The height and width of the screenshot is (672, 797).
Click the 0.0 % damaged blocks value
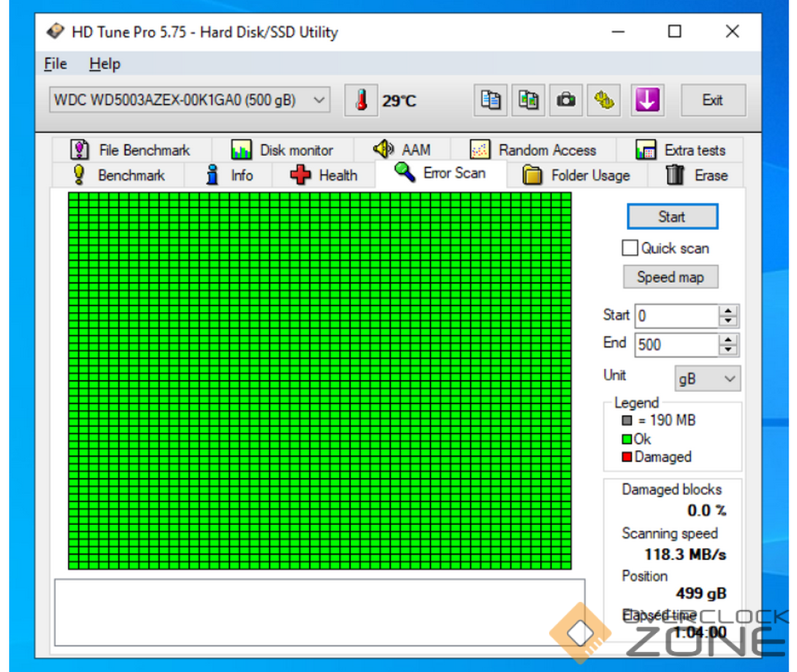click(707, 510)
